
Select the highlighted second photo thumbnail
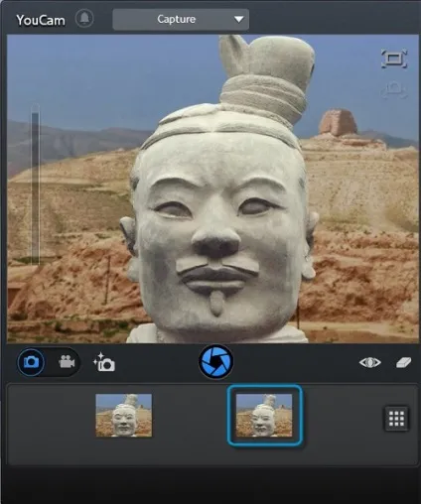(x=264, y=415)
